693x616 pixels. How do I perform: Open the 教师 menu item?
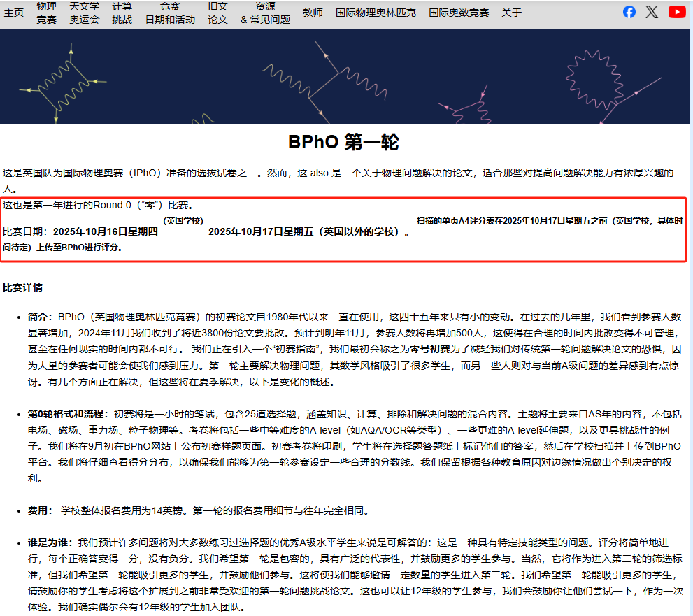pos(313,13)
